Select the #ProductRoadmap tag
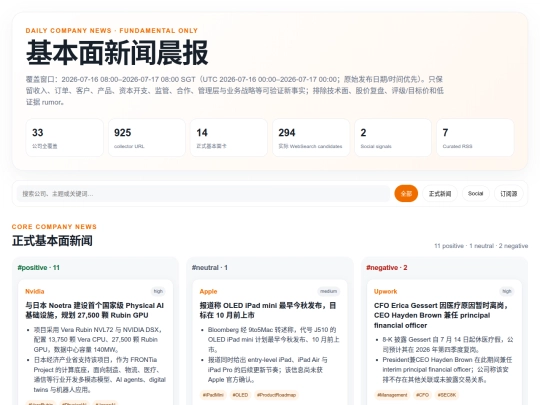This screenshot has width=540, height=405. pos(276,395)
